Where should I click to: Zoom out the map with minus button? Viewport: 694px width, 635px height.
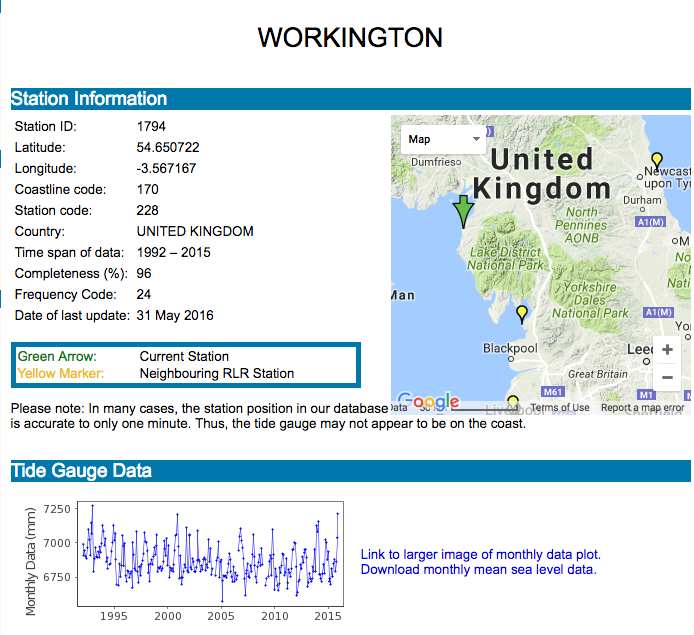pyautogui.click(x=667, y=377)
